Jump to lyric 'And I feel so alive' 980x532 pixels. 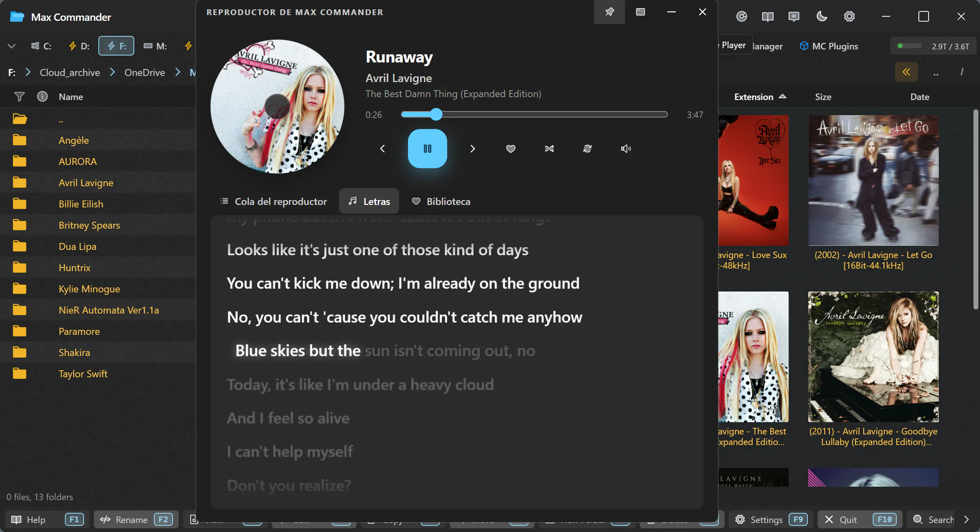click(288, 418)
